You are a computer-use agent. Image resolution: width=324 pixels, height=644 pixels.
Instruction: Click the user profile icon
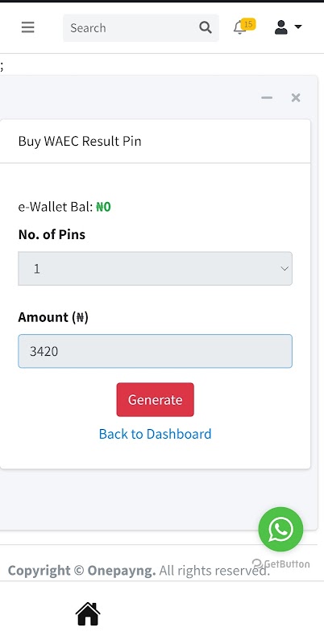click(x=281, y=27)
